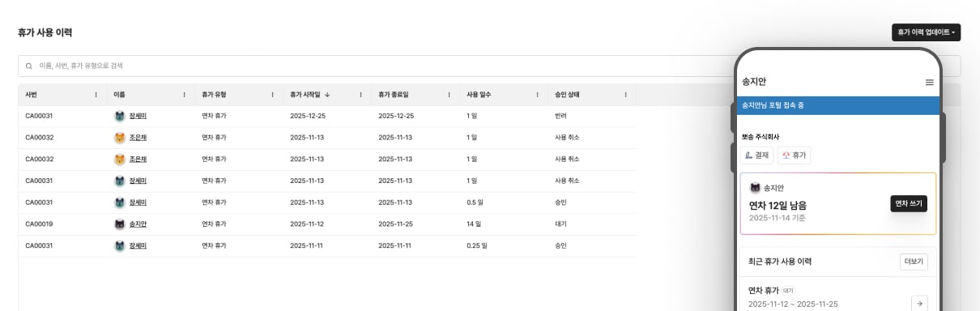Open 송지안 name link in the table
The width and height of the screenshot is (980, 311).
coord(138,224)
